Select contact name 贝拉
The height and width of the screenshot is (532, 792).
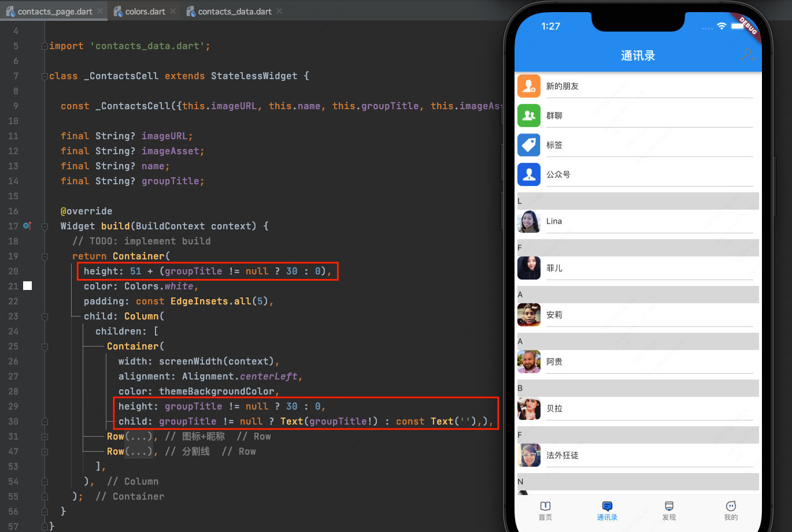554,408
